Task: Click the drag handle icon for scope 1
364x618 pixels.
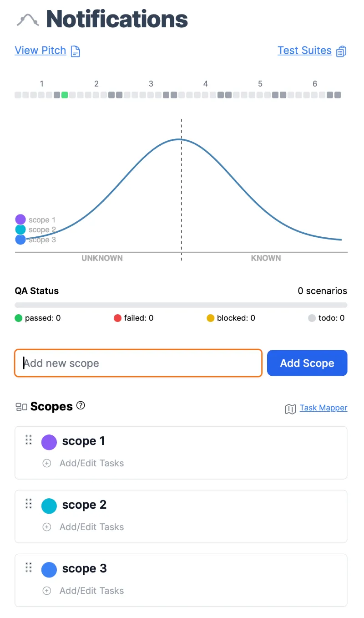Action: pos(29,439)
